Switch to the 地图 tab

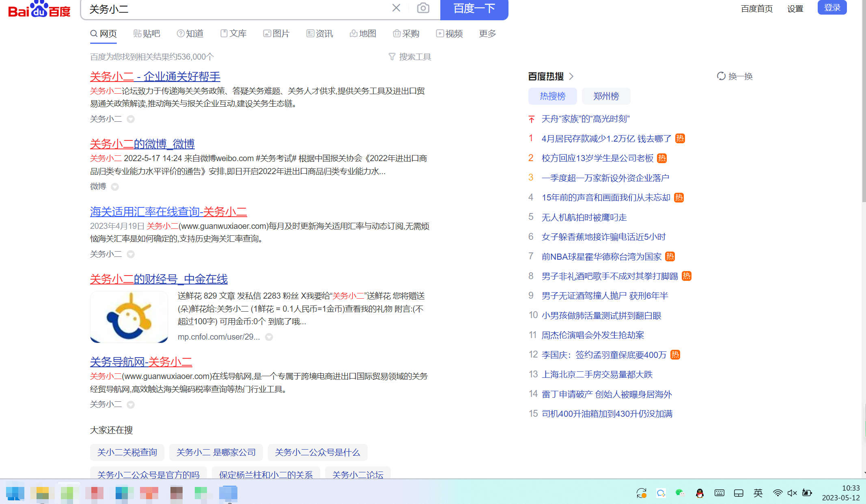coord(363,34)
